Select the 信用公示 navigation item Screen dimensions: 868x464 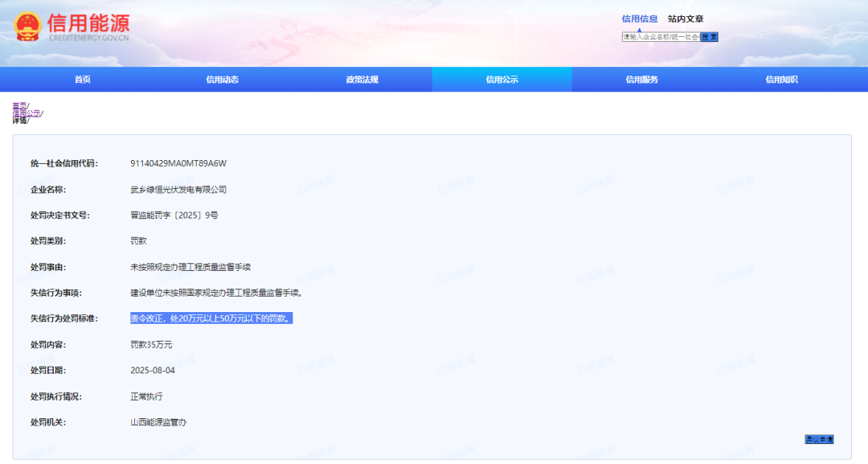point(502,80)
